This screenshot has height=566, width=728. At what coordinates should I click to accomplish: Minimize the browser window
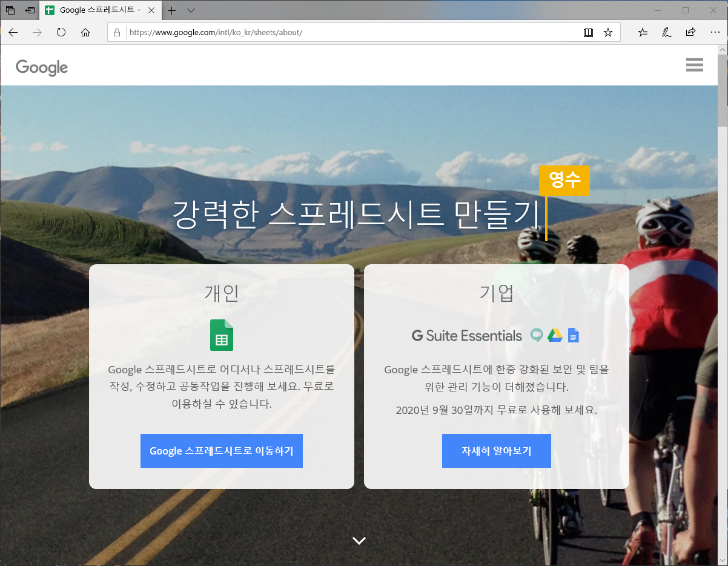(658, 10)
